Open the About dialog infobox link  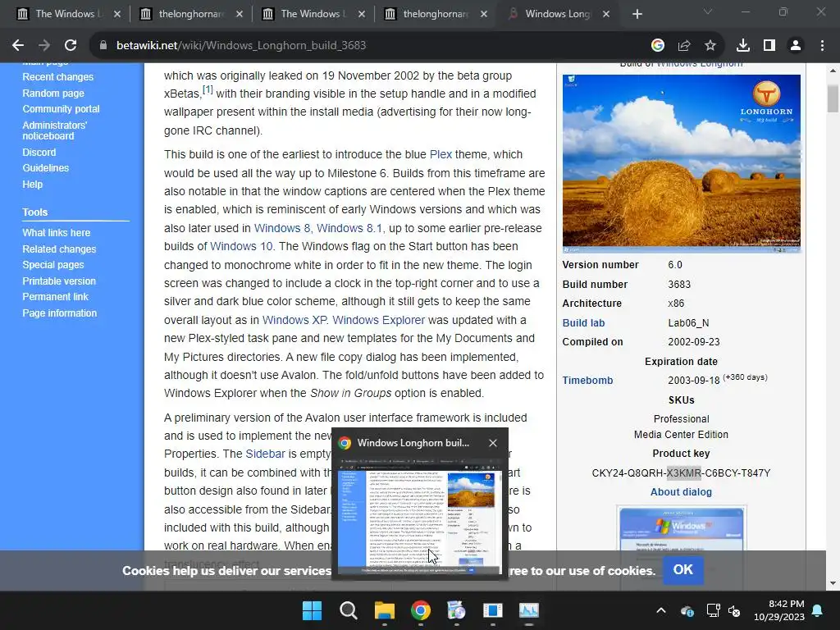click(681, 492)
